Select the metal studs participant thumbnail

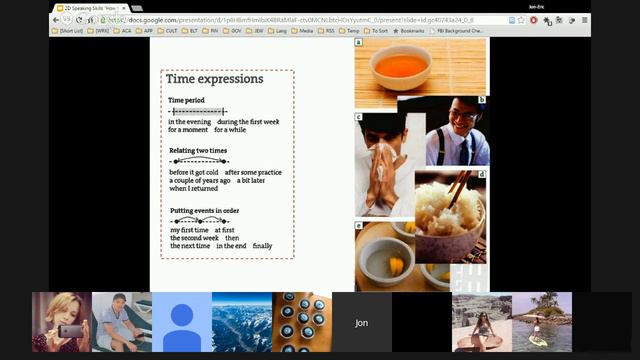302,322
